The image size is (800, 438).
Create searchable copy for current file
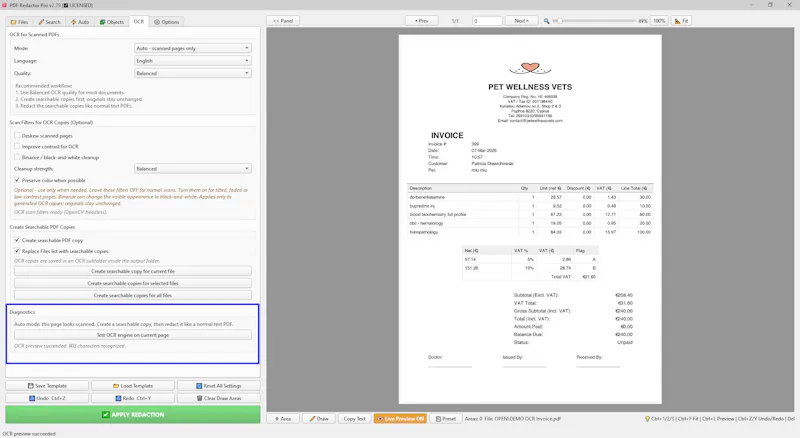pyautogui.click(x=133, y=271)
